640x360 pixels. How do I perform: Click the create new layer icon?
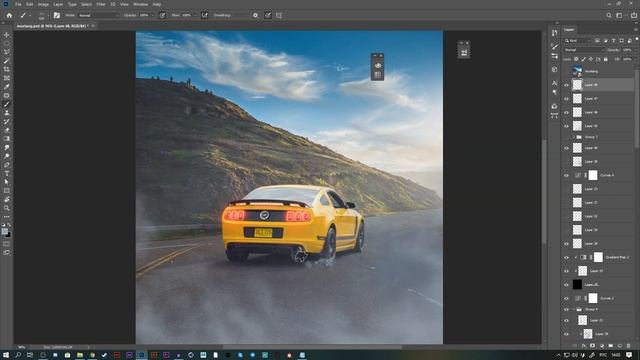point(619,346)
